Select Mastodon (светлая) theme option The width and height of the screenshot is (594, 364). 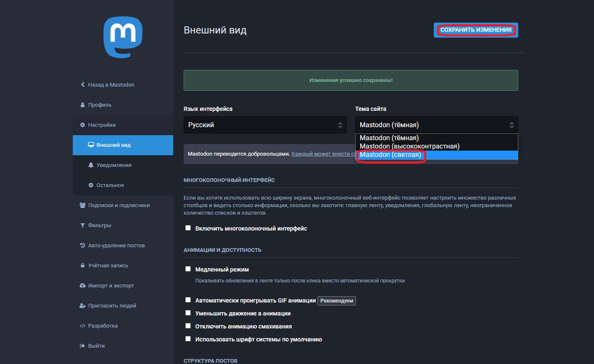[x=390, y=155]
